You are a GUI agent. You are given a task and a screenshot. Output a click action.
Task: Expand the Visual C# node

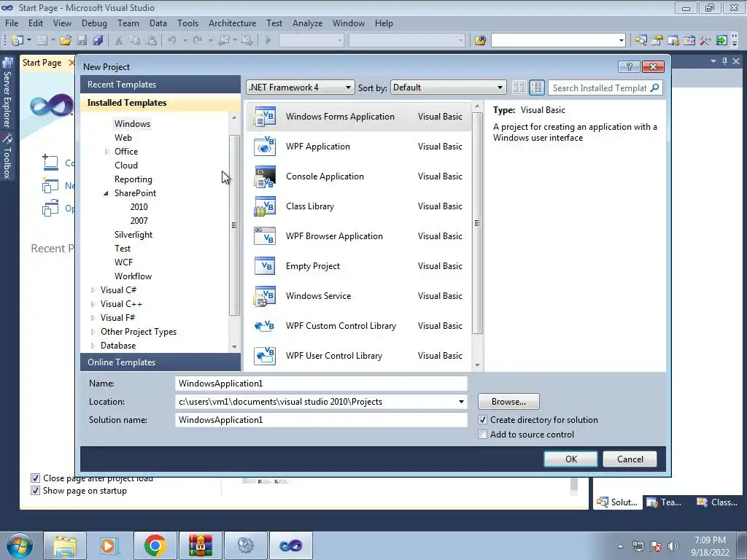coord(93,290)
